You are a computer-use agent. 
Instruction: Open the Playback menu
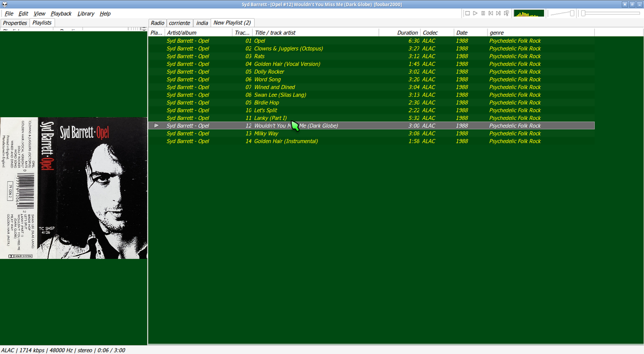coord(61,14)
